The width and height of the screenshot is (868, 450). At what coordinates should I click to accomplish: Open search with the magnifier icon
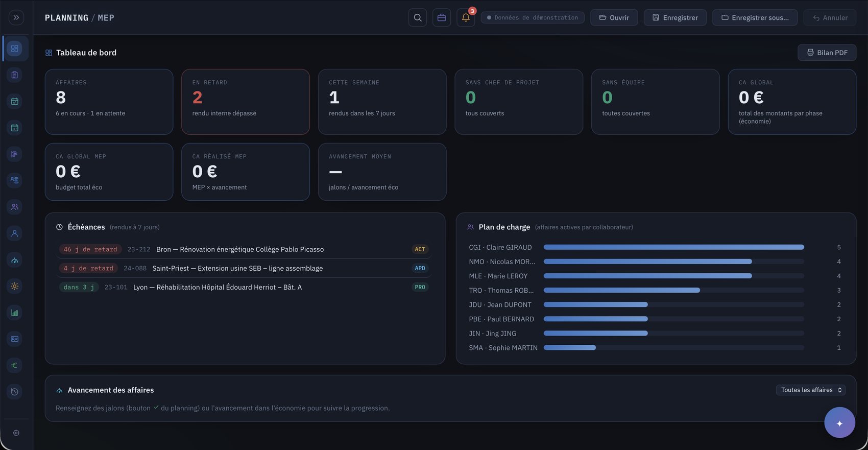coord(418,17)
